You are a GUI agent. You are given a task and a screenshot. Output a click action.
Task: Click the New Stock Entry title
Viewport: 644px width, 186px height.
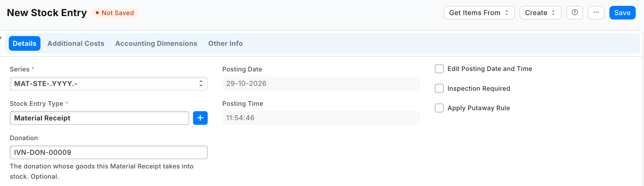[47, 13]
